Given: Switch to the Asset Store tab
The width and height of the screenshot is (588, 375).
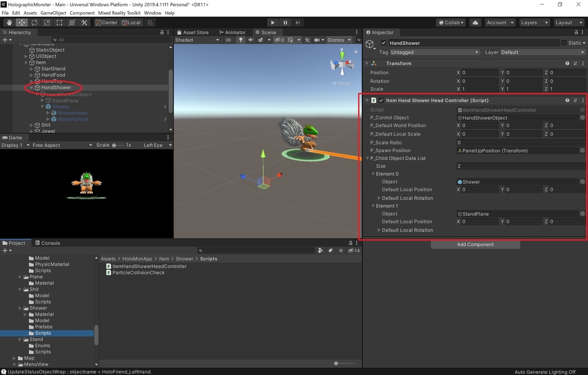Looking at the screenshot, I should (x=192, y=32).
